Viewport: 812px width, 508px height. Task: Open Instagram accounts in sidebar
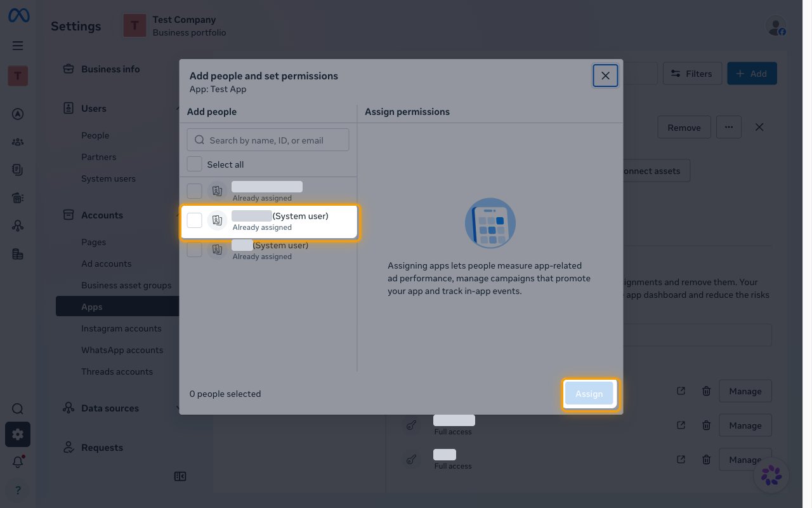point(121,328)
